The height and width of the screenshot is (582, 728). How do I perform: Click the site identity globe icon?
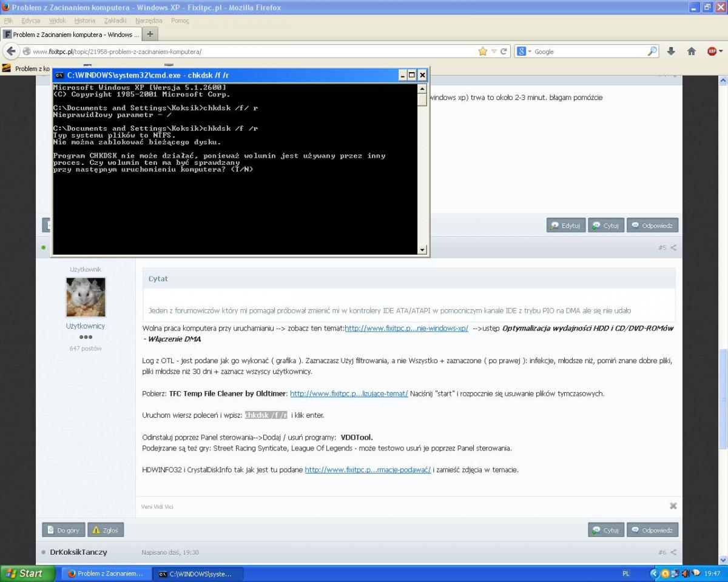[27, 52]
